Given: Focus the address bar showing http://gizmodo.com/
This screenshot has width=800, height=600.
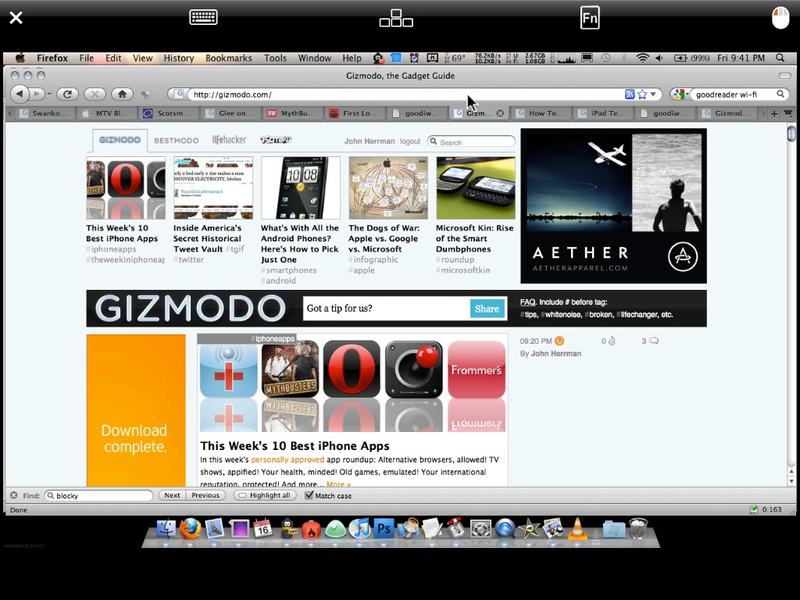Looking at the screenshot, I should (406, 94).
